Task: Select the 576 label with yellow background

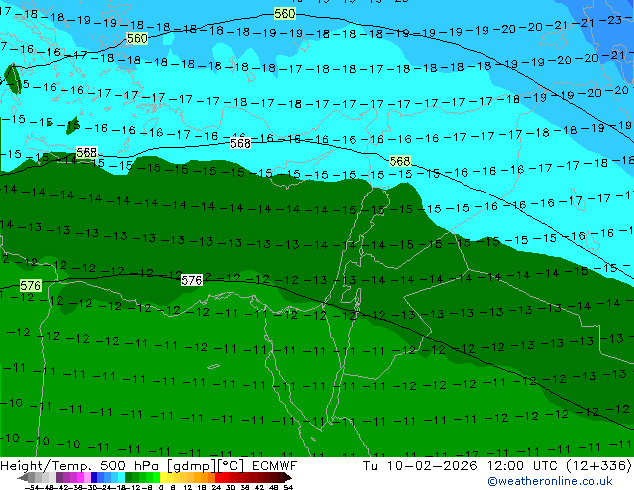Action: pos(31,285)
